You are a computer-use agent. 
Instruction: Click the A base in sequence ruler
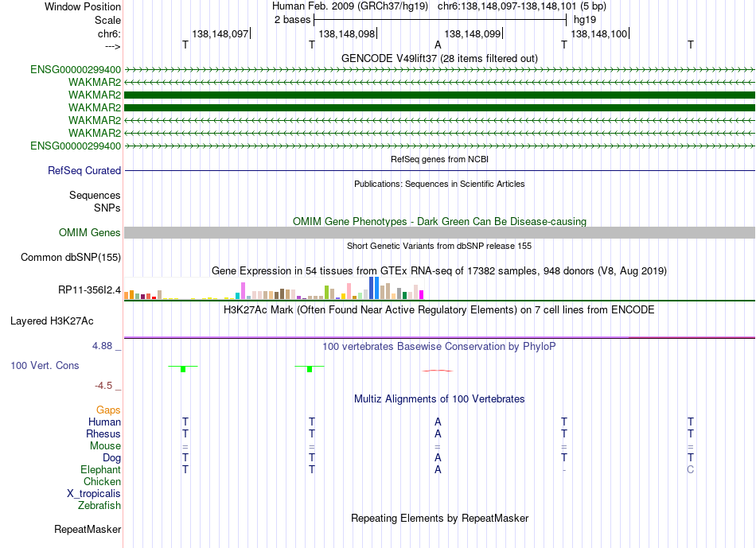click(x=438, y=45)
